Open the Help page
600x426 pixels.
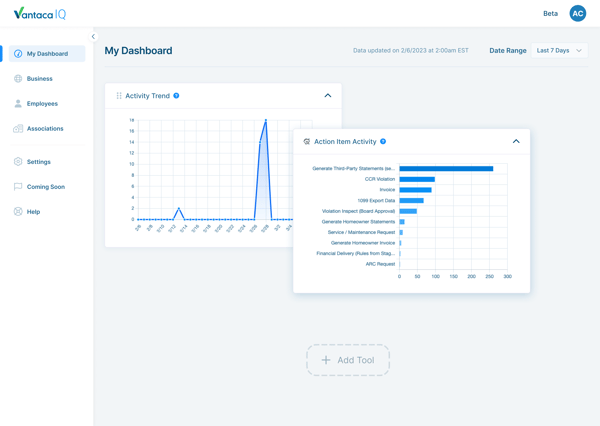click(x=33, y=212)
